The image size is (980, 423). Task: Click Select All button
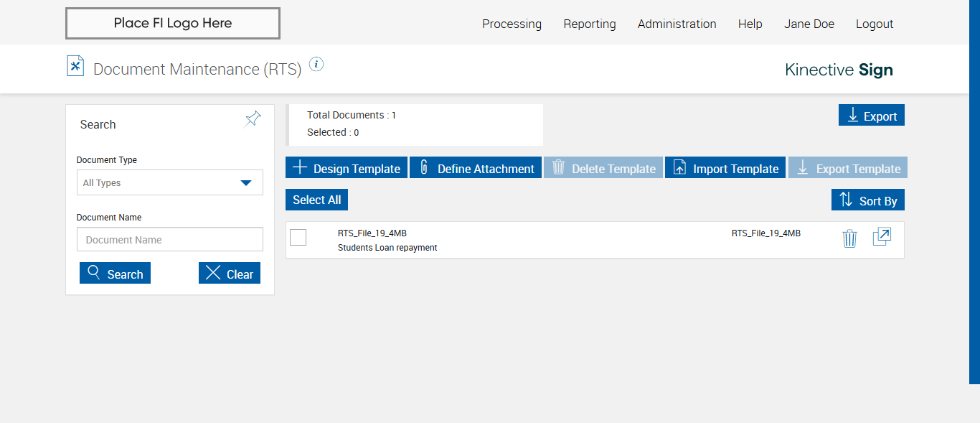[x=316, y=200]
